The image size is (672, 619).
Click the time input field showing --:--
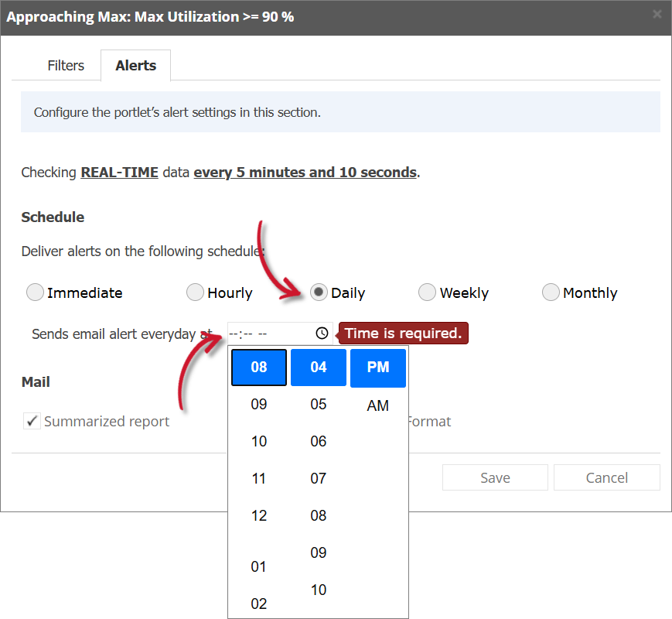[263, 333]
